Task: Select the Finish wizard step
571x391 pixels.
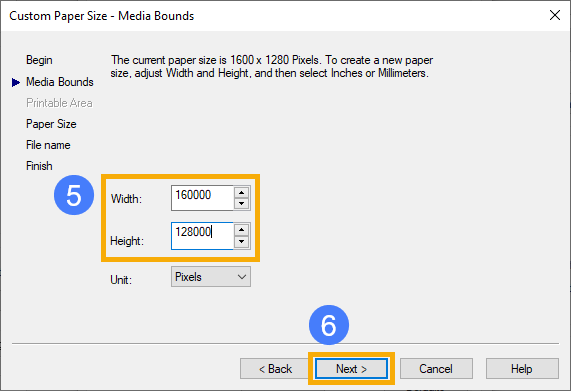Action: 39,166
